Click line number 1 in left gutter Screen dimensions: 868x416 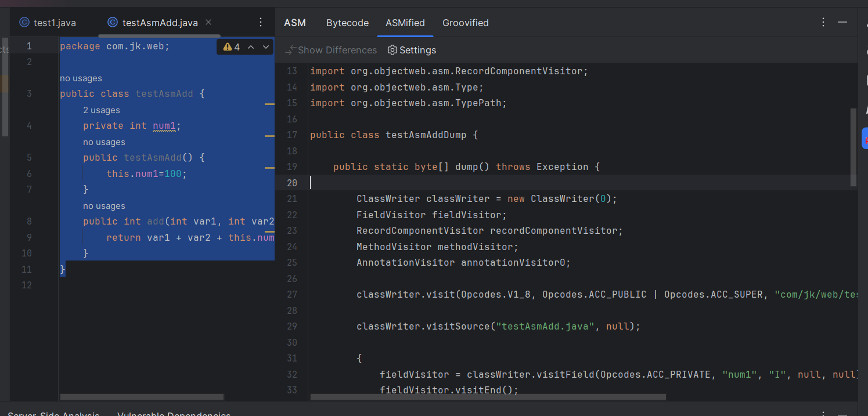[x=29, y=46]
